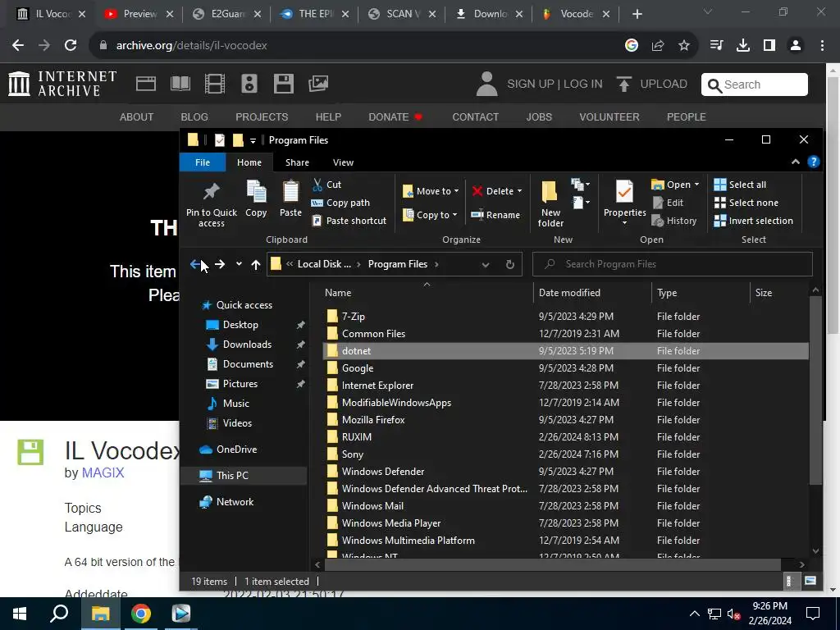The image size is (840, 630).
Task: Click the Open dropdown in ribbon
Action: (x=675, y=185)
